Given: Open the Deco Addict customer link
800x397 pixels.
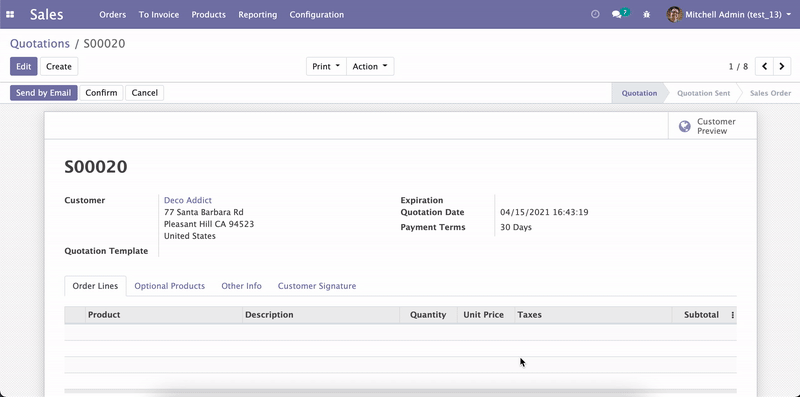Looking at the screenshot, I should coord(188,200).
